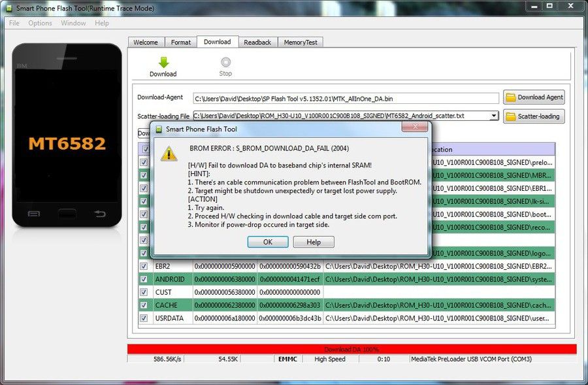
Task: Click the address 0x0000000056380000
Action: [225, 292]
